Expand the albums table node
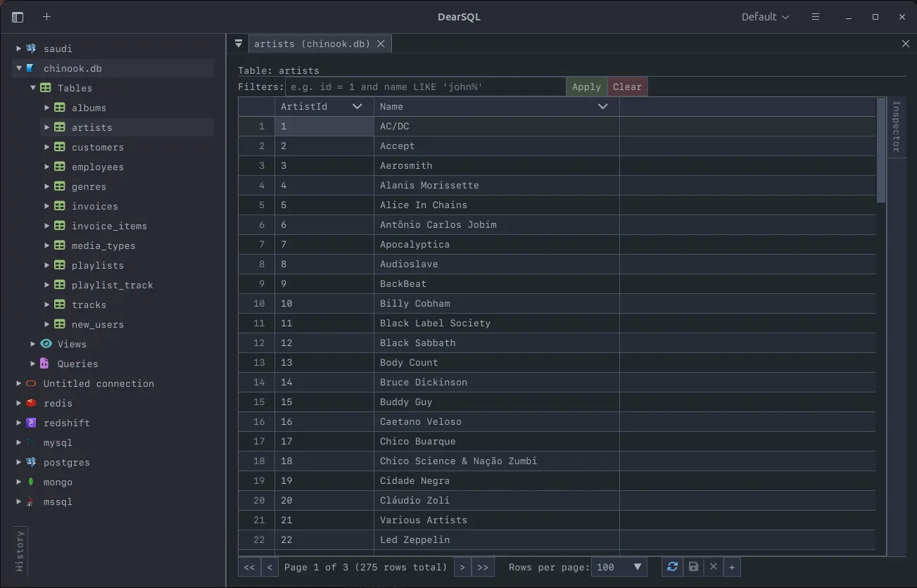 tap(47, 108)
